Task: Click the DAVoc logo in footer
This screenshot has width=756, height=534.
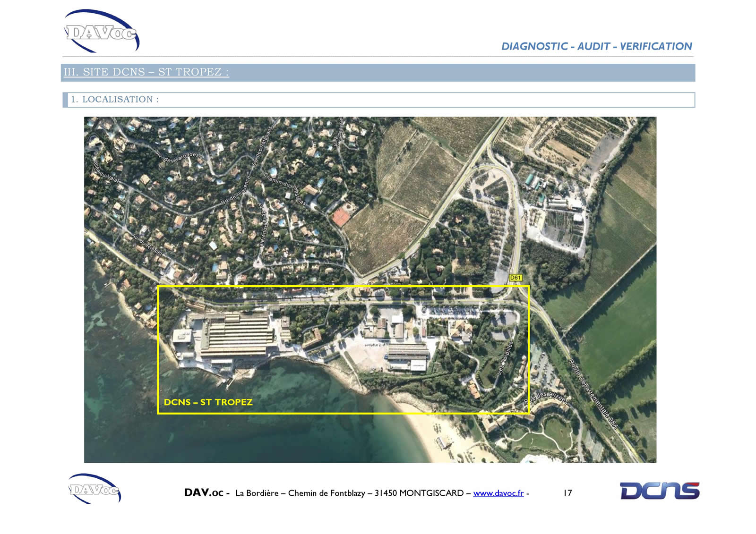Action: 94,489
